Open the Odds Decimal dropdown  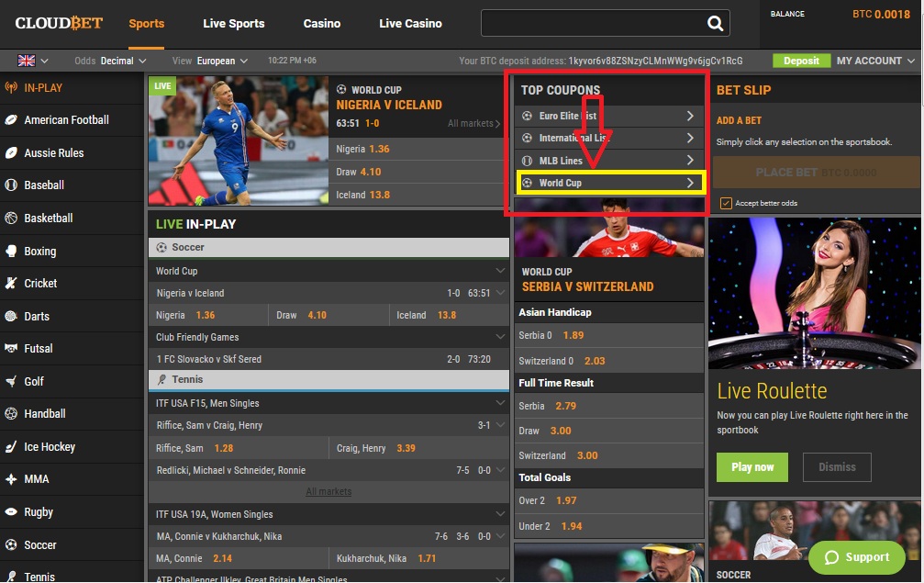[110, 61]
